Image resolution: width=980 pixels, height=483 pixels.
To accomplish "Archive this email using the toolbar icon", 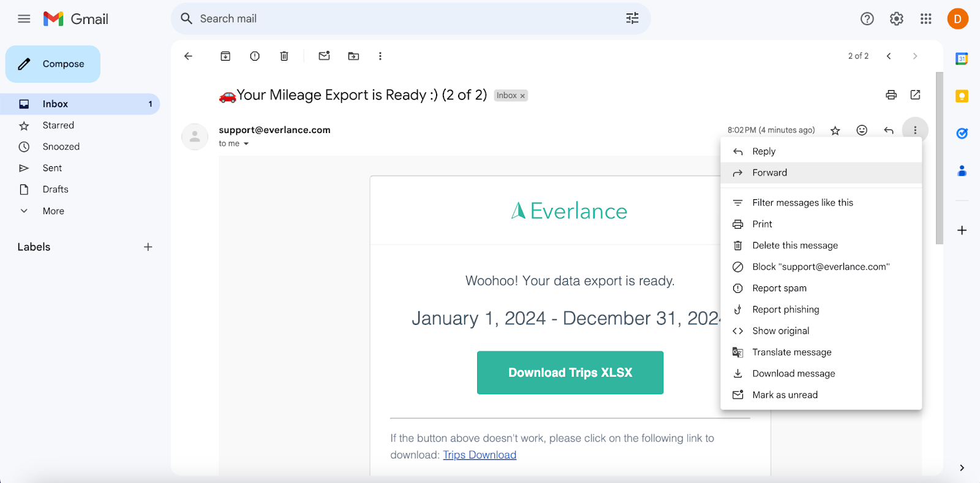I will tap(225, 56).
